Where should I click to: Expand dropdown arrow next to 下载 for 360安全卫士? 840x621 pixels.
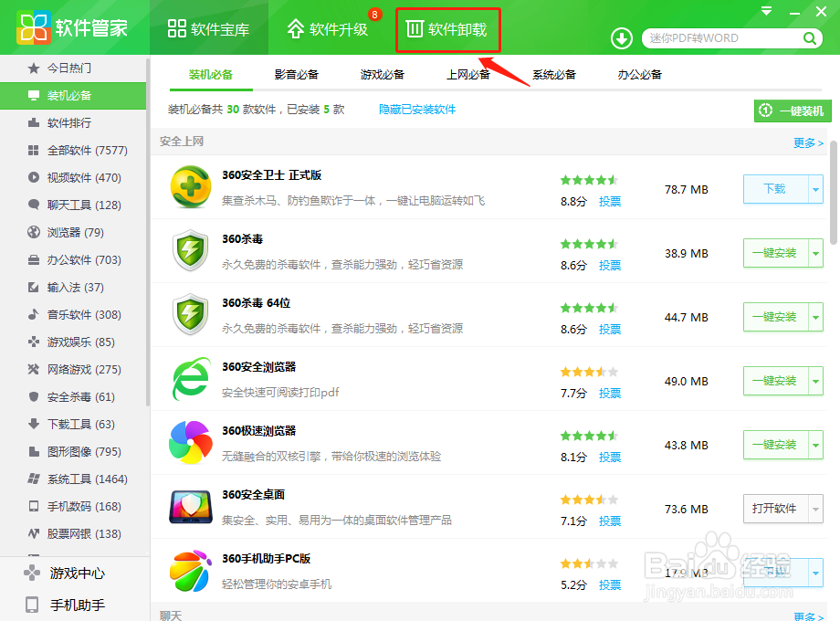816,189
